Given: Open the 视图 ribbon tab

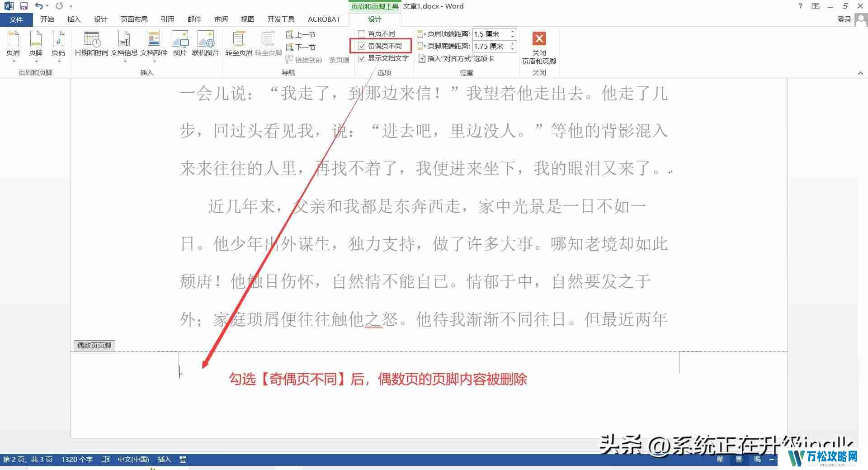Looking at the screenshot, I should coord(247,19).
